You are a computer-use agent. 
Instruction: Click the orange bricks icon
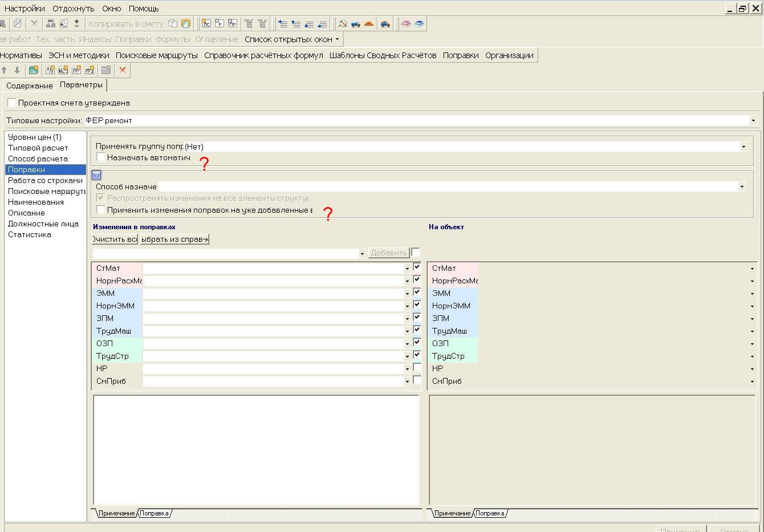point(369,23)
